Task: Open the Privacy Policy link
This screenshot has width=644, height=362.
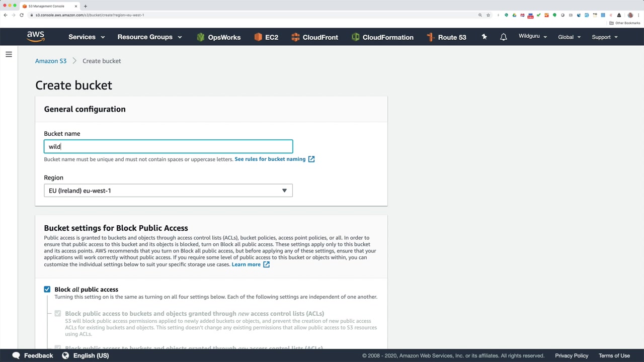Action: tap(572, 355)
